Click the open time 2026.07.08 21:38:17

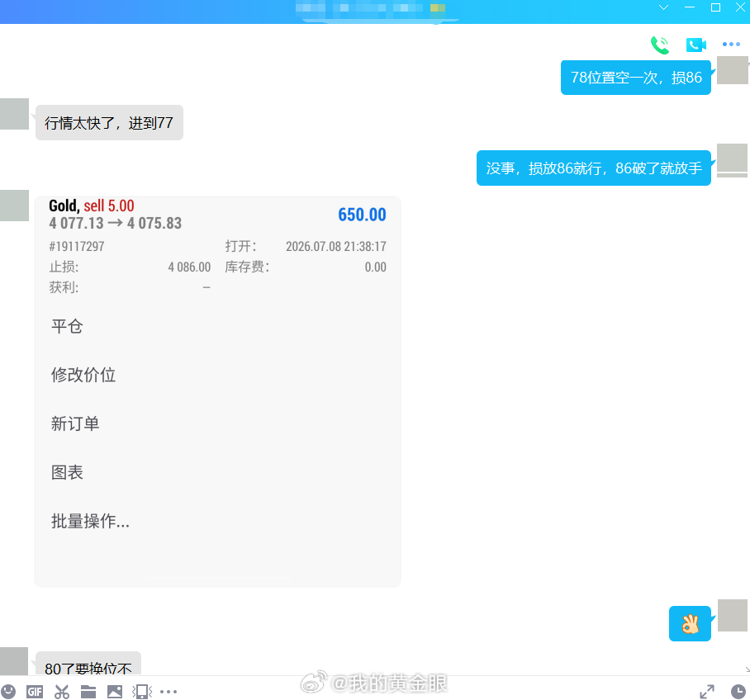pyautogui.click(x=336, y=246)
